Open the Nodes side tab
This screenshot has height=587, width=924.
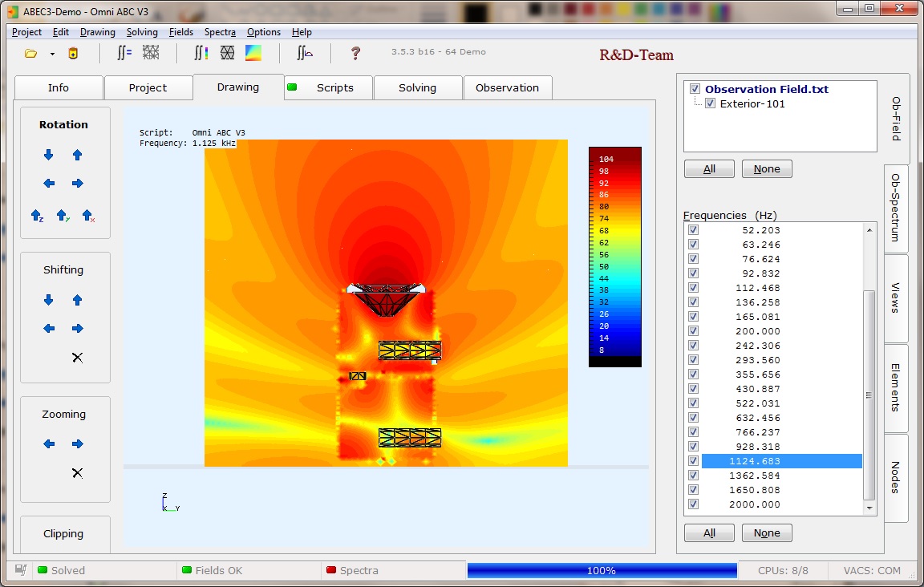tap(896, 477)
